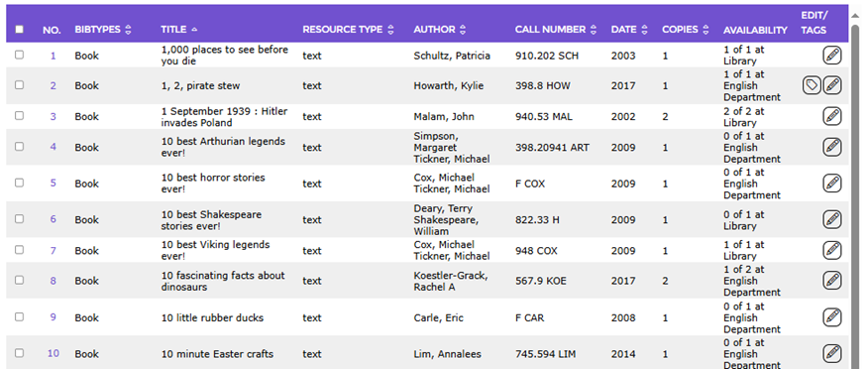Open record number 8 link
This screenshot has height=369, width=868.
coord(54,281)
